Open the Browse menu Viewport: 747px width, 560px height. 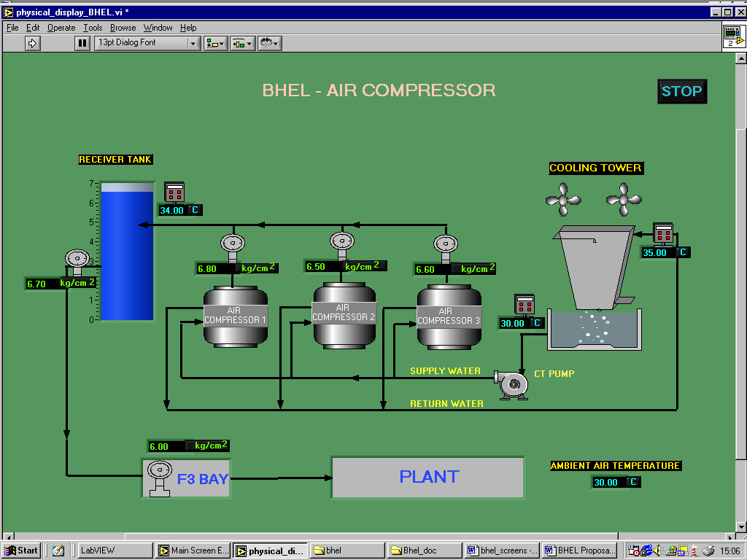[123, 28]
